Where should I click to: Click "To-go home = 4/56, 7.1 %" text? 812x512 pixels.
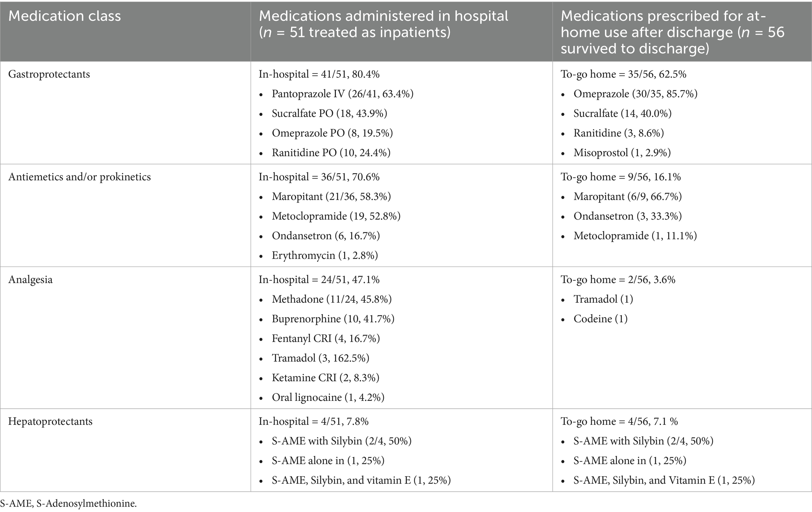point(619,422)
